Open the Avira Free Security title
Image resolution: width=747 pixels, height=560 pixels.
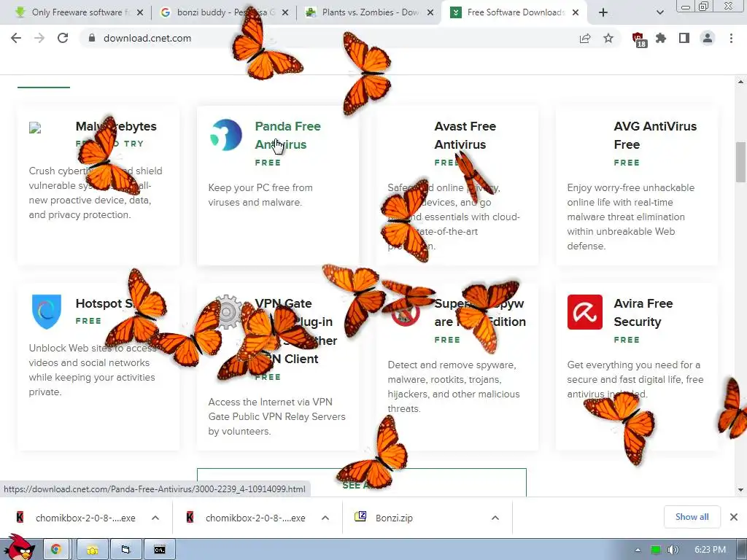click(643, 312)
